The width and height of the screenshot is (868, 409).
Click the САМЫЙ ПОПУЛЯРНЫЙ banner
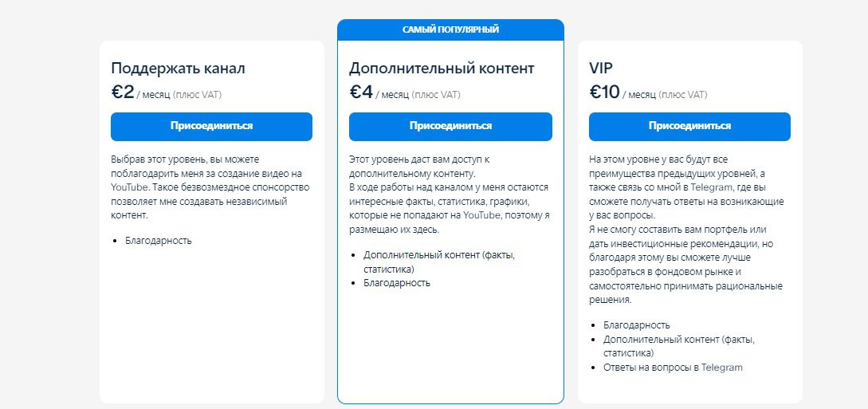450,29
